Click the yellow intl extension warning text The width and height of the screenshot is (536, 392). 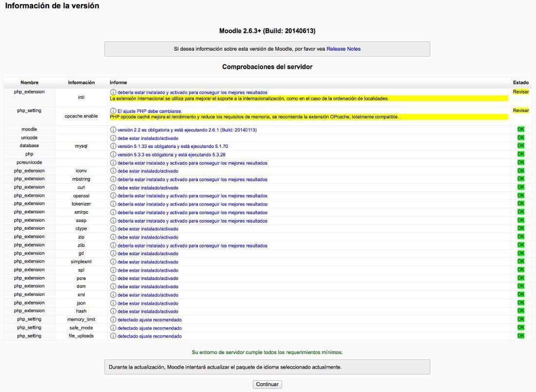click(x=249, y=99)
